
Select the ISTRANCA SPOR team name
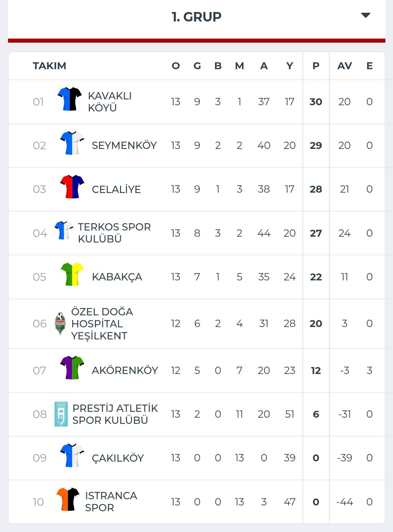pyautogui.click(x=111, y=501)
